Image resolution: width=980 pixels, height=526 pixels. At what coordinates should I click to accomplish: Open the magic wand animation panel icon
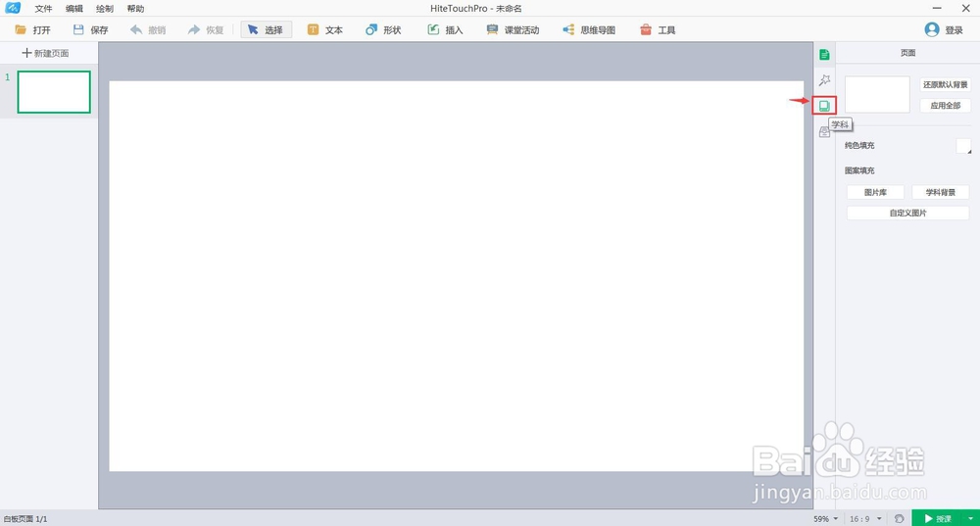point(824,80)
